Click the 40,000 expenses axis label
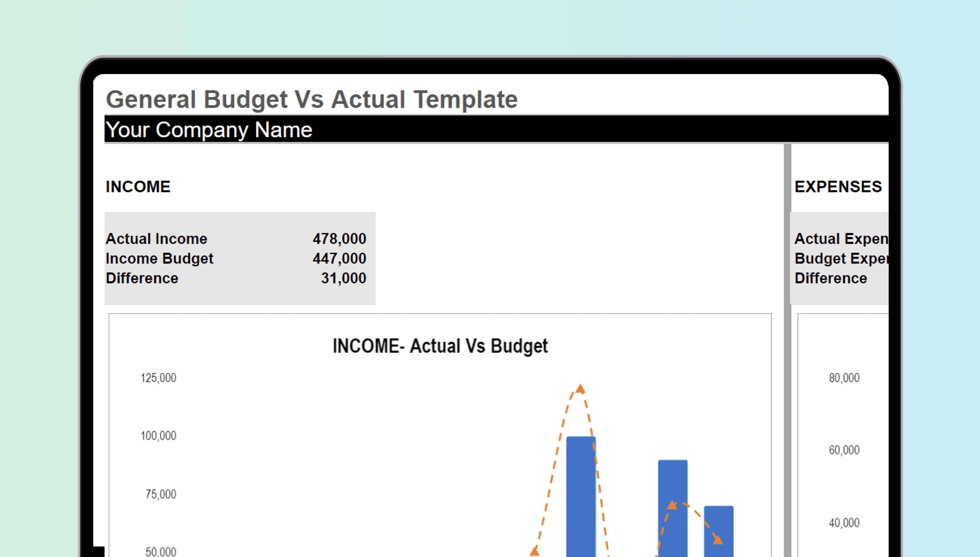980x557 pixels. click(844, 523)
